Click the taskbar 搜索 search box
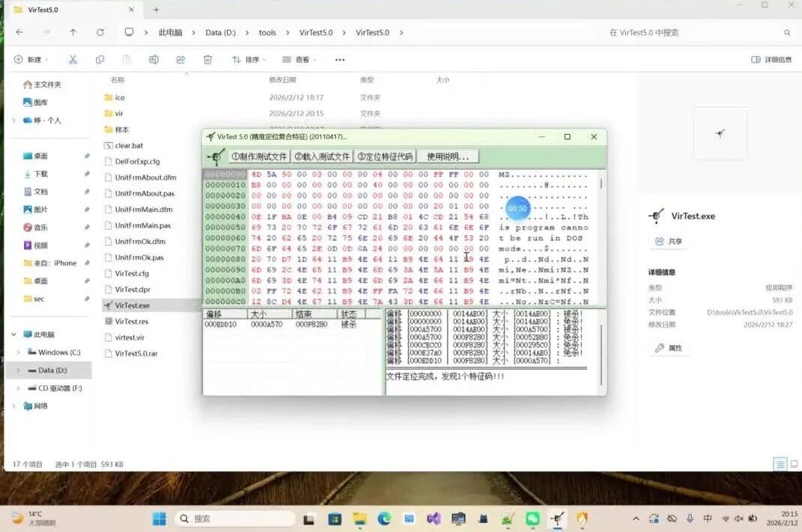This screenshot has width=802, height=532. (235, 519)
